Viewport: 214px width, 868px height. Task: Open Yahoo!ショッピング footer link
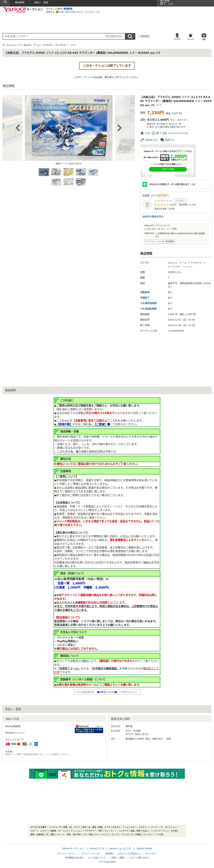click(x=120, y=848)
